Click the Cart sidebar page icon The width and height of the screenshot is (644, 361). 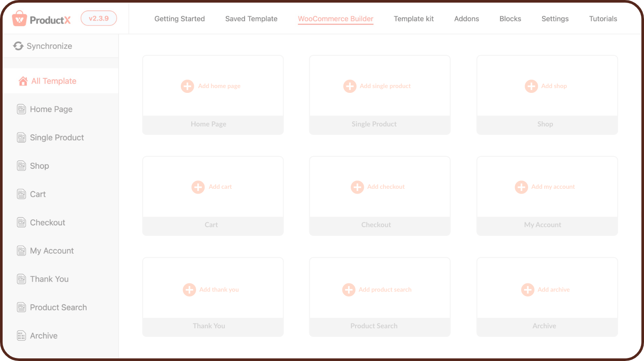click(x=21, y=194)
